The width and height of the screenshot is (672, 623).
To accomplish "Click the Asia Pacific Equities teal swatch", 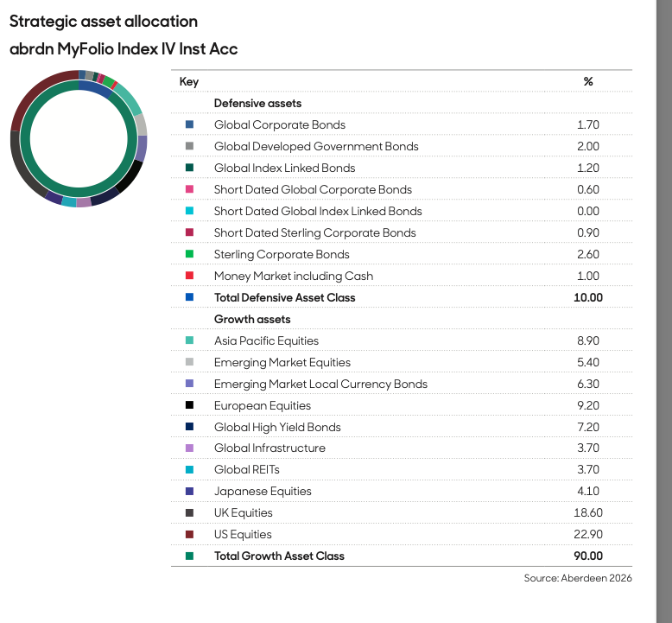I will [x=190, y=340].
